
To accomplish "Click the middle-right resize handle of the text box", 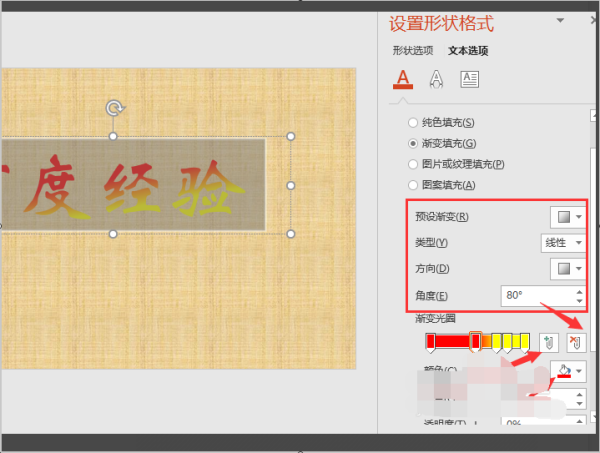I will point(291,186).
